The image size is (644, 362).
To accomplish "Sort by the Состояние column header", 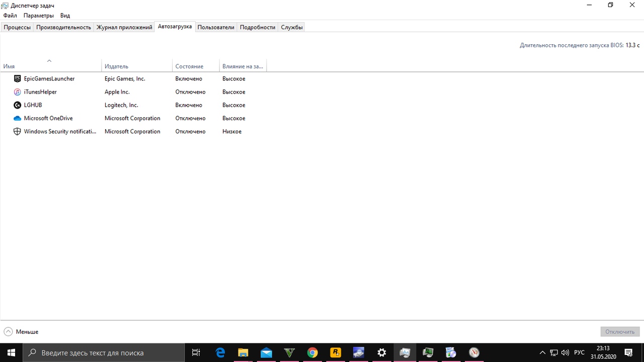I will pyautogui.click(x=196, y=66).
